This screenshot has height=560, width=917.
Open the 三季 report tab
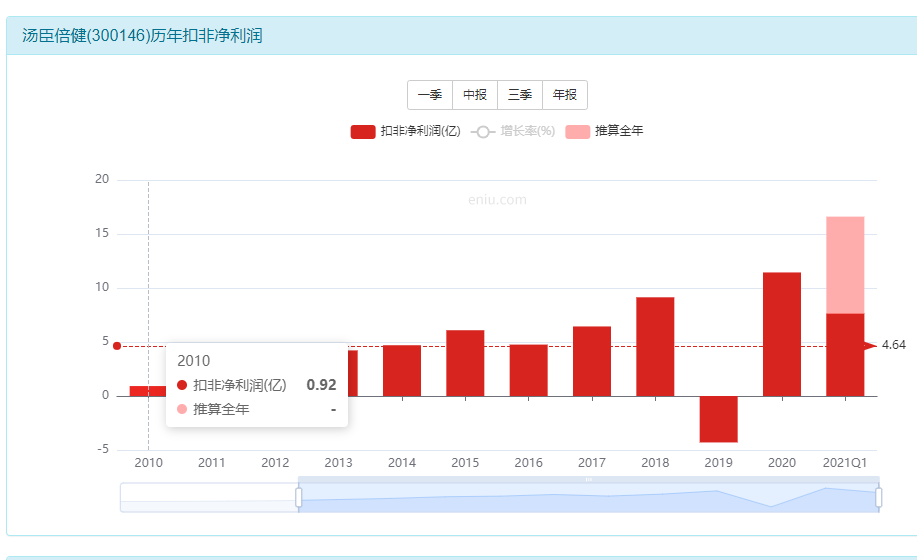tap(520, 95)
